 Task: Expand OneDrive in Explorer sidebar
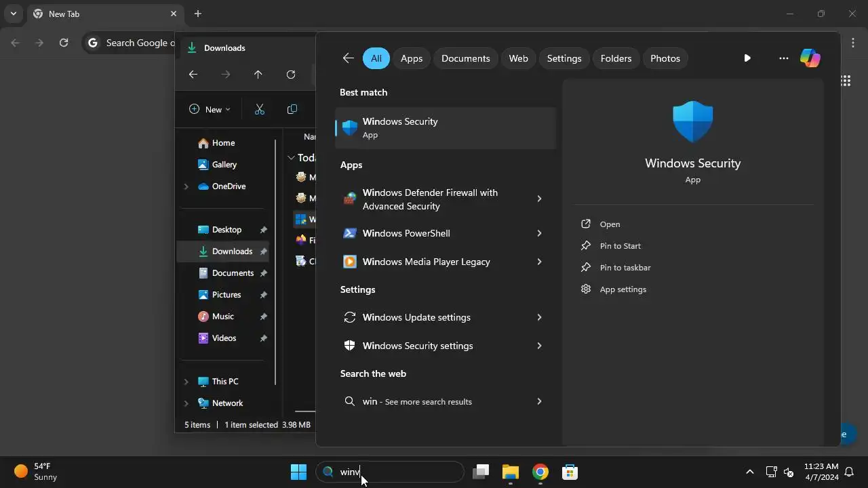point(186,186)
